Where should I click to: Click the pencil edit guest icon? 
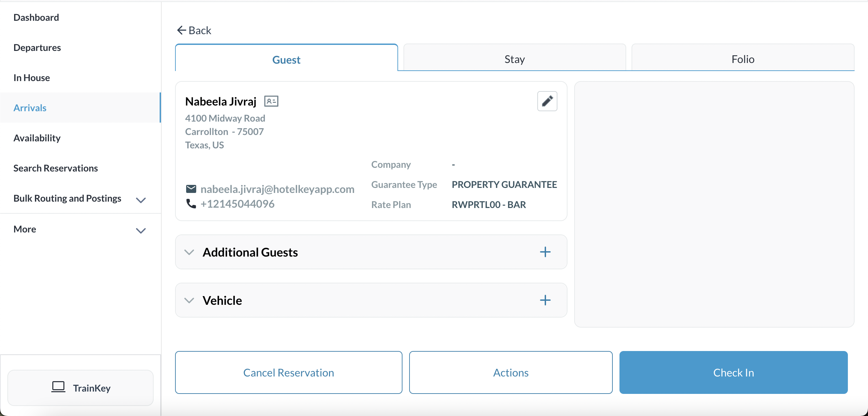coord(547,101)
